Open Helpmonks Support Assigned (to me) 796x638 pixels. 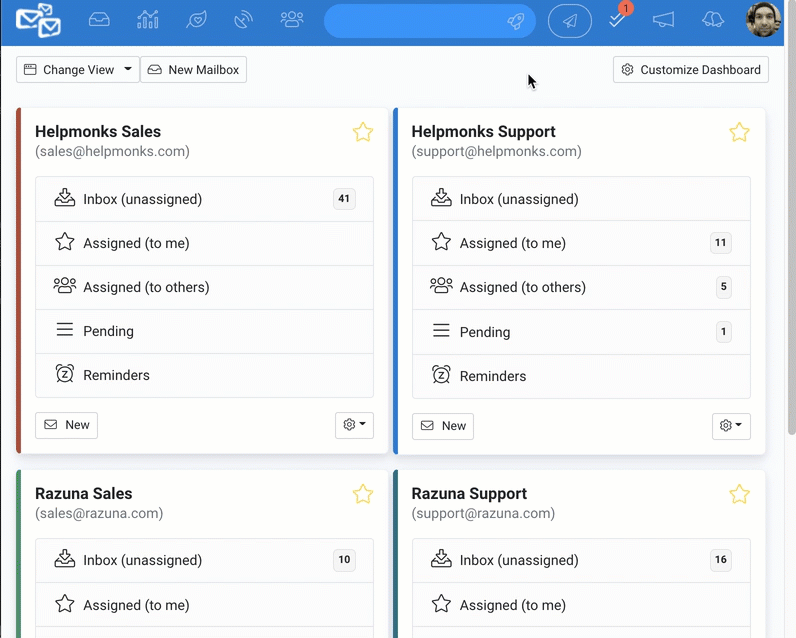pos(581,243)
